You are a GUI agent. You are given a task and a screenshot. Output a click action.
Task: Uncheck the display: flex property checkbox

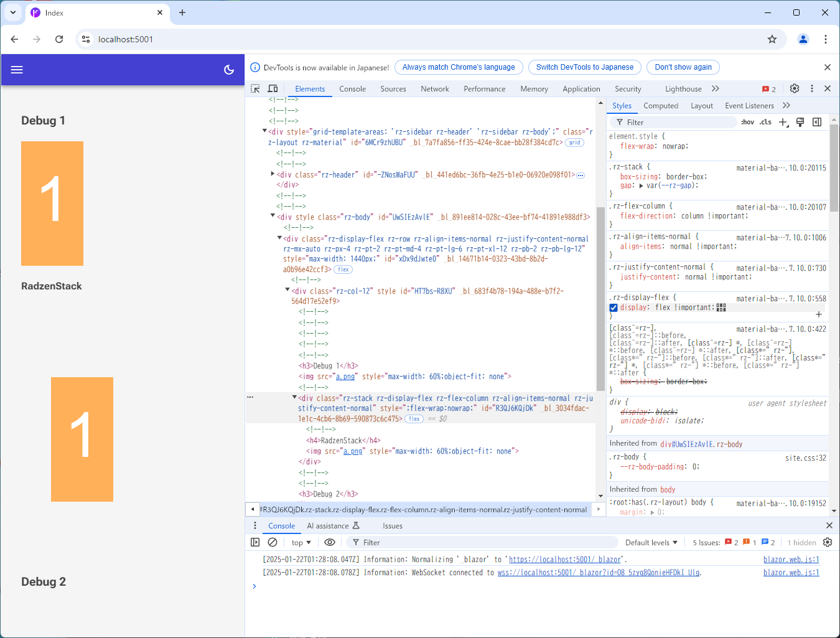click(x=614, y=307)
